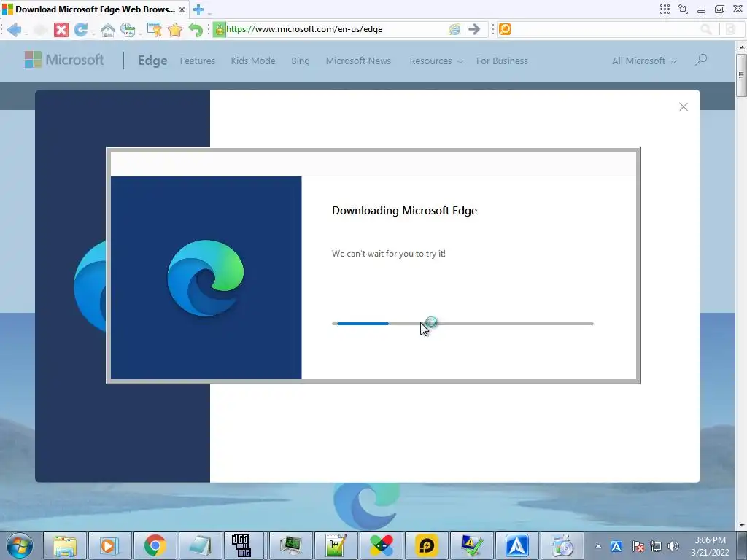Click the search magnifier on Microsoft header
The height and width of the screenshot is (560, 747).
701,60
